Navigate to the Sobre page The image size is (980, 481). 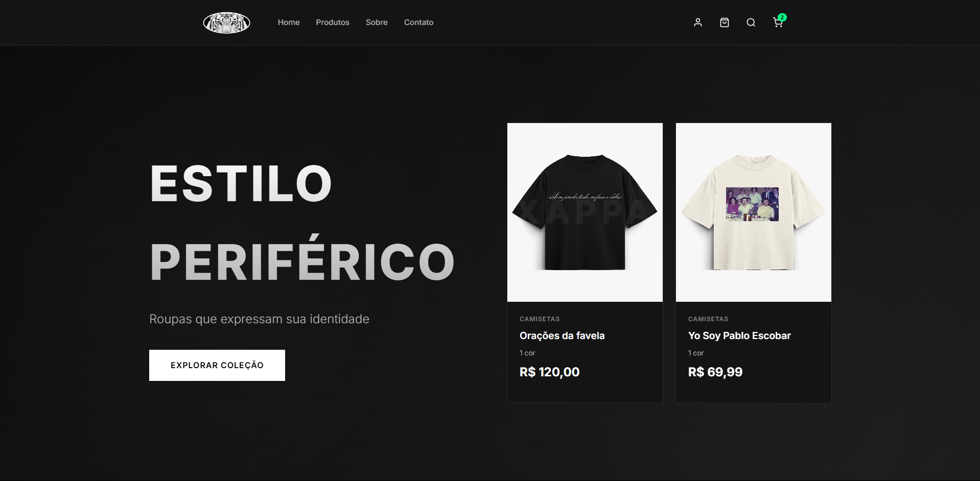point(377,22)
